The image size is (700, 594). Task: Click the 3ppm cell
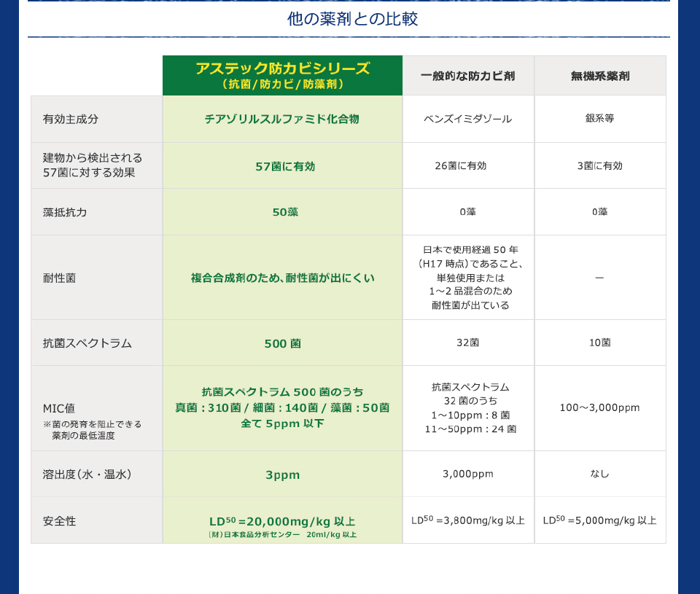click(x=283, y=474)
